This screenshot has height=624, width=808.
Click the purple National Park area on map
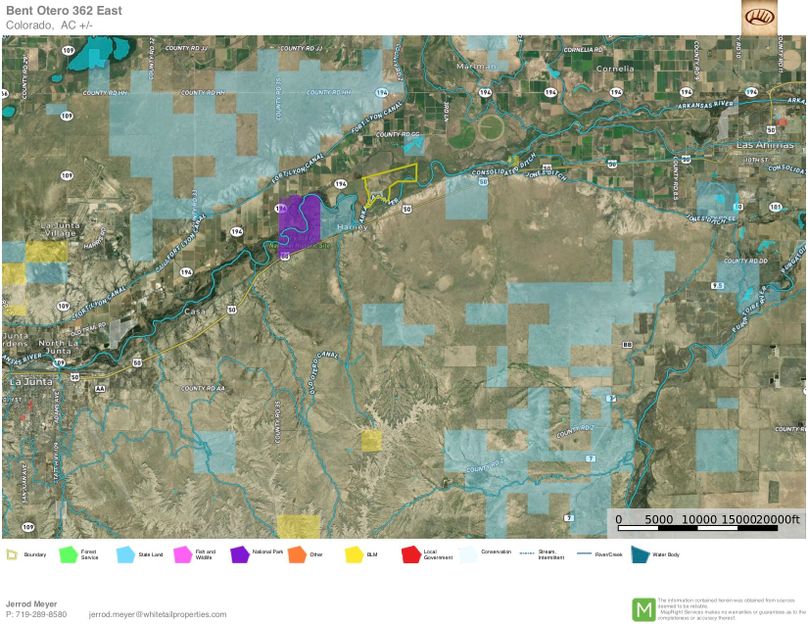coord(298,216)
